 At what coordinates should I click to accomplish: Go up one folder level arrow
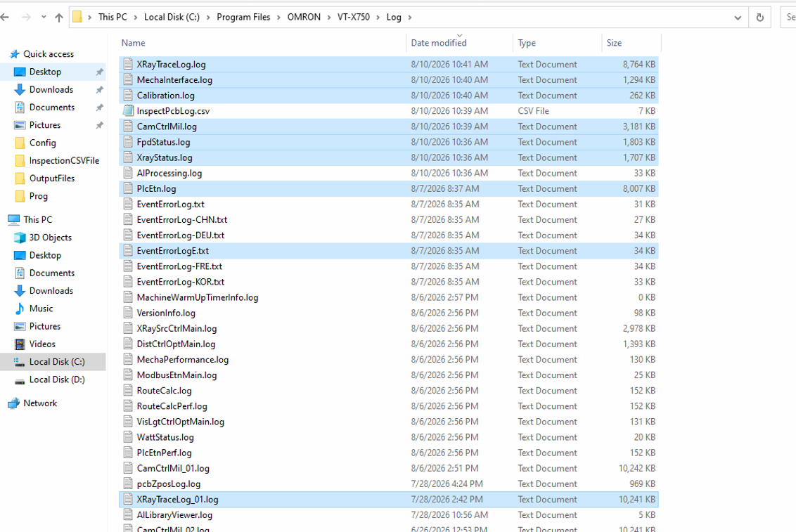59,18
